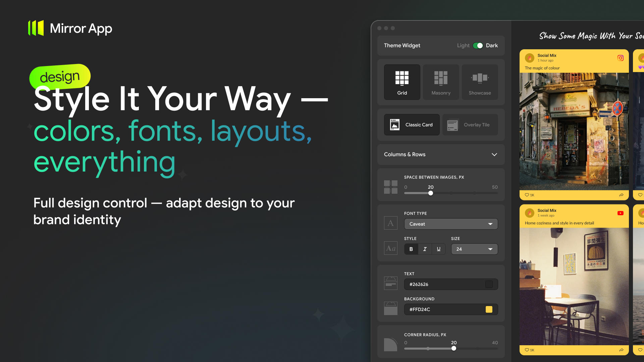Click the YouTube icon on second card
The image size is (644, 362).
[621, 213]
